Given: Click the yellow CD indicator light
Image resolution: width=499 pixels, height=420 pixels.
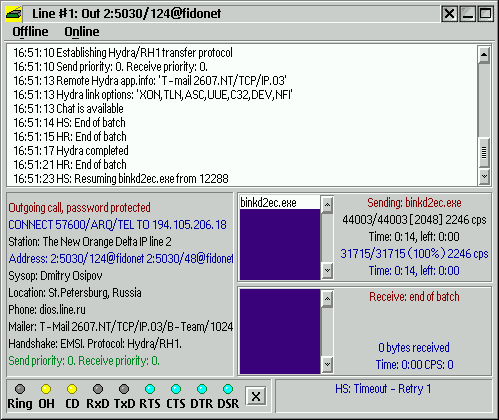Looking at the screenshot, I should click(72, 389).
